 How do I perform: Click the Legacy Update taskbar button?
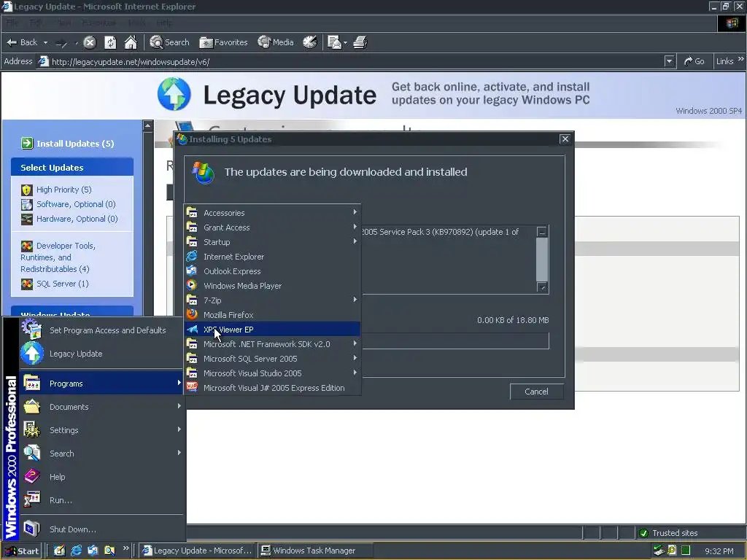coord(198,551)
